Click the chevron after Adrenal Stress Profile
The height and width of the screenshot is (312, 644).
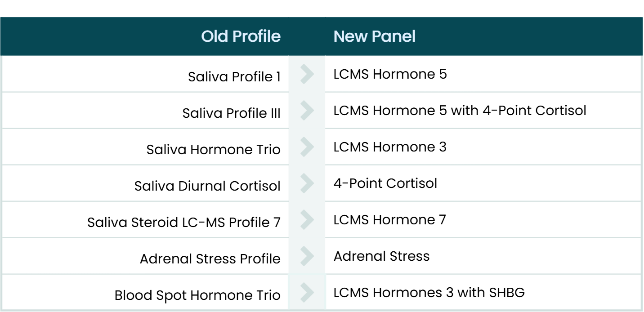click(x=306, y=256)
